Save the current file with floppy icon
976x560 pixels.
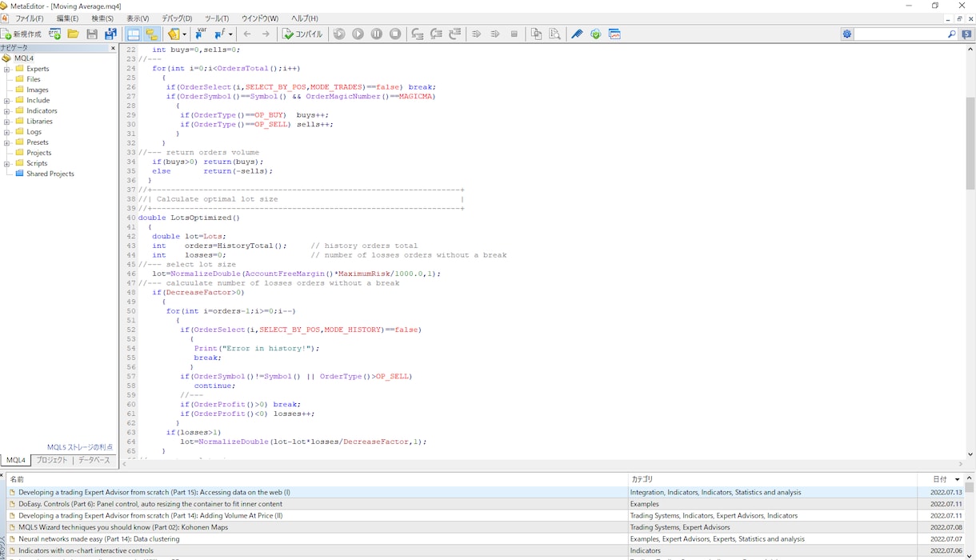click(92, 34)
